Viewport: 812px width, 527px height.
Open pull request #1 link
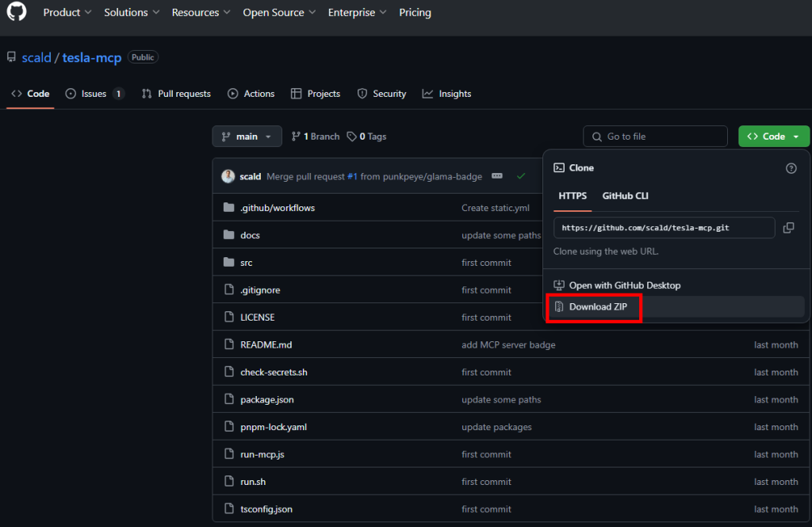[352, 177]
